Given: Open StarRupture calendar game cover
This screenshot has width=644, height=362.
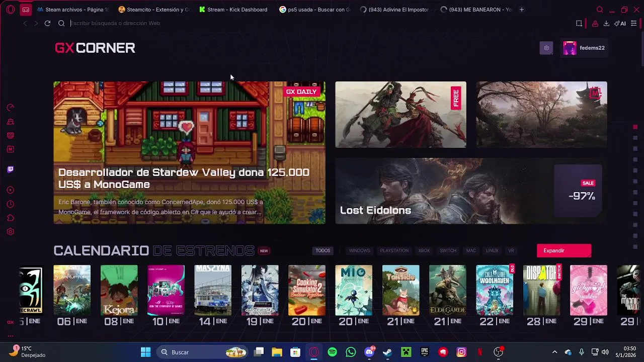Looking at the screenshot, I should click(72, 290).
